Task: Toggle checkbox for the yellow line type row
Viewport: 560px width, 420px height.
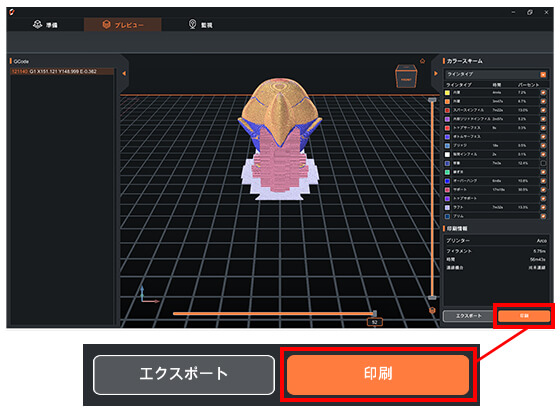Action: 543,92
